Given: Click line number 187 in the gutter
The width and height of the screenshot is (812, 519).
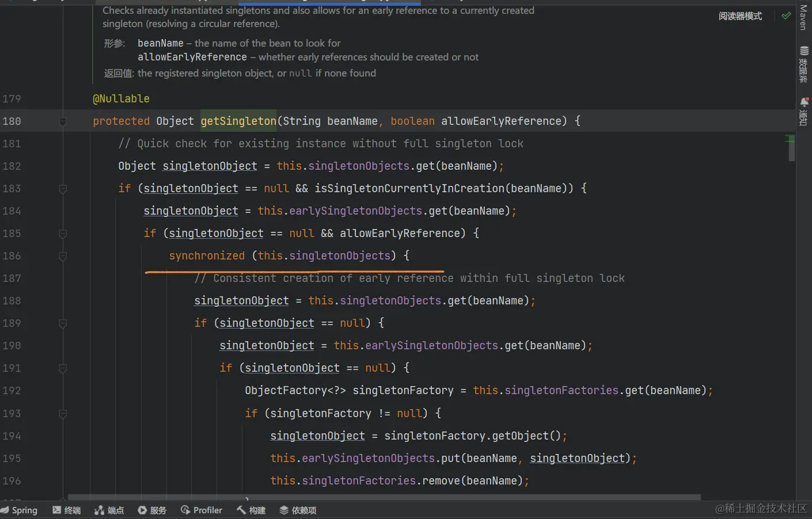Looking at the screenshot, I should pos(12,278).
